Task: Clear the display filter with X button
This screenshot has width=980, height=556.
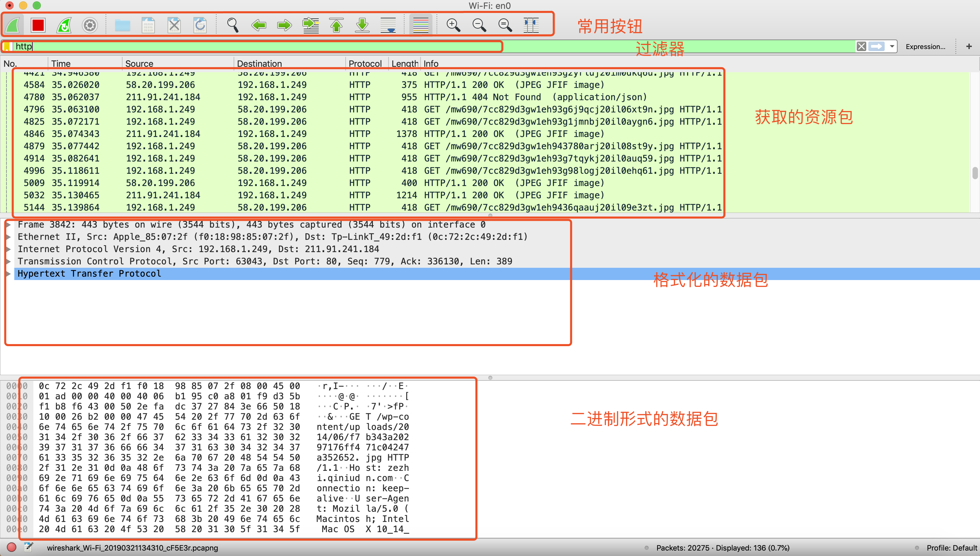Action: tap(861, 47)
